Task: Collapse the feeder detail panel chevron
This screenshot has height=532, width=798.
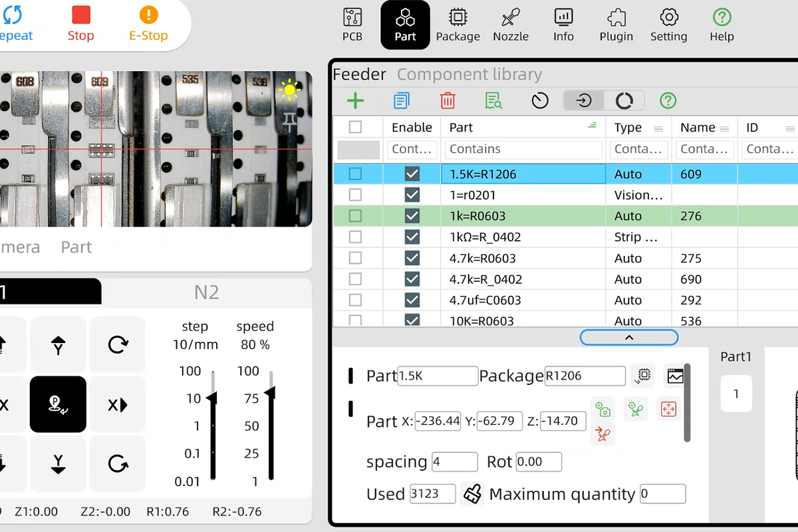Action: (629, 338)
